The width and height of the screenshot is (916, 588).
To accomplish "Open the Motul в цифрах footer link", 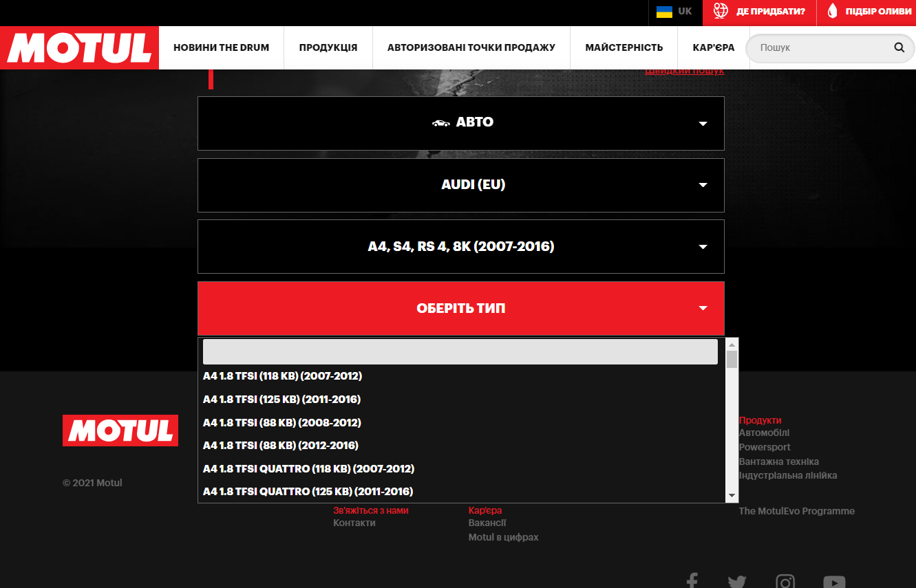I will [504, 537].
